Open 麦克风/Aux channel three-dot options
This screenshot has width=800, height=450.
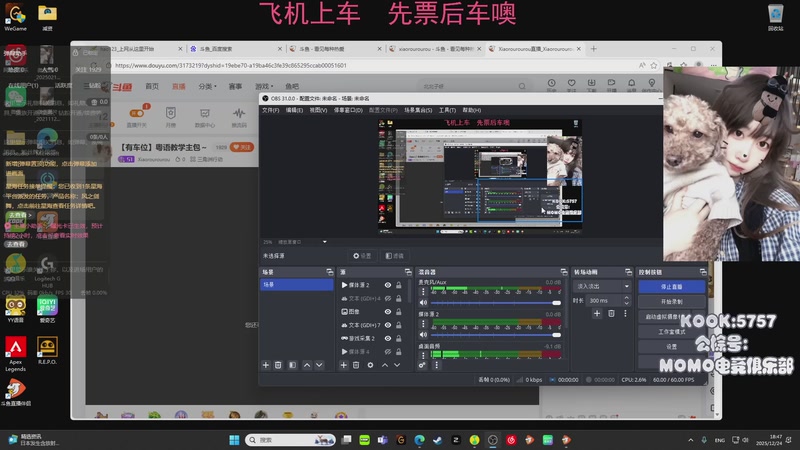click(422, 292)
